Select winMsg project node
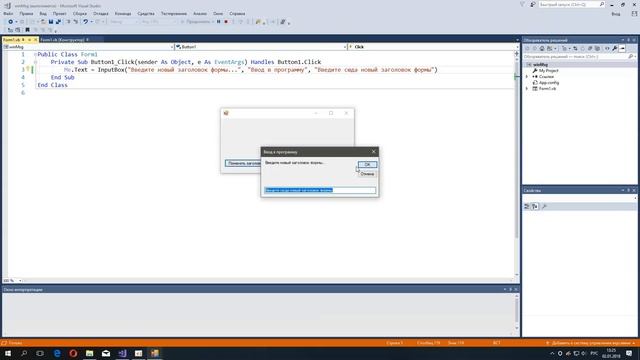Screen dimensions: 640x360 540,64
